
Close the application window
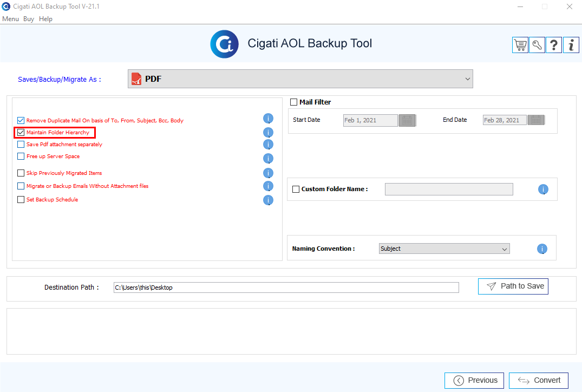click(x=570, y=6)
